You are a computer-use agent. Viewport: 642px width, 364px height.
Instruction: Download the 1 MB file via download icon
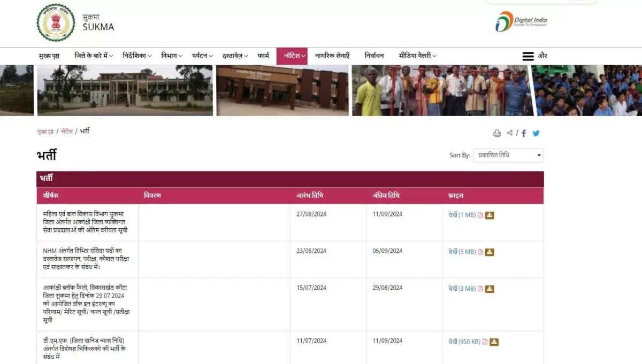[490, 215]
